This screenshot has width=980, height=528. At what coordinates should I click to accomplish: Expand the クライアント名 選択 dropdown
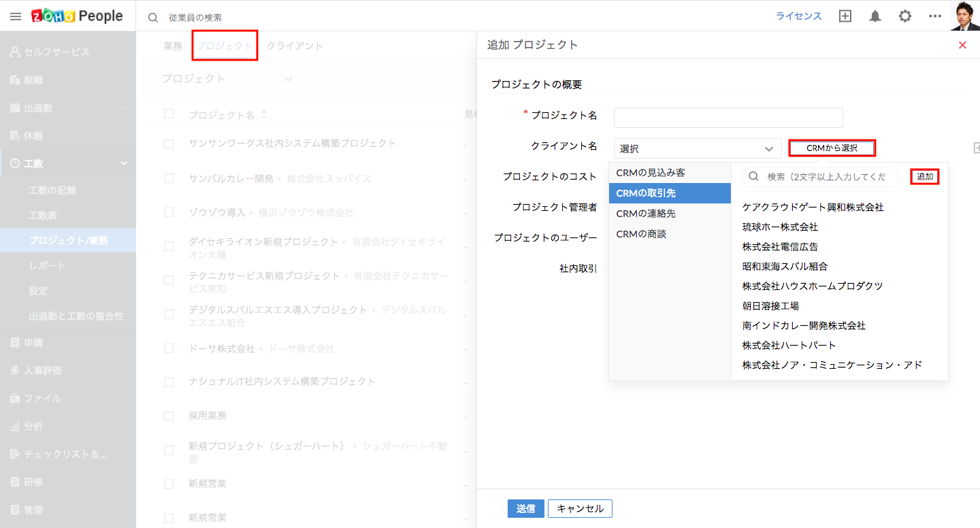pos(698,148)
